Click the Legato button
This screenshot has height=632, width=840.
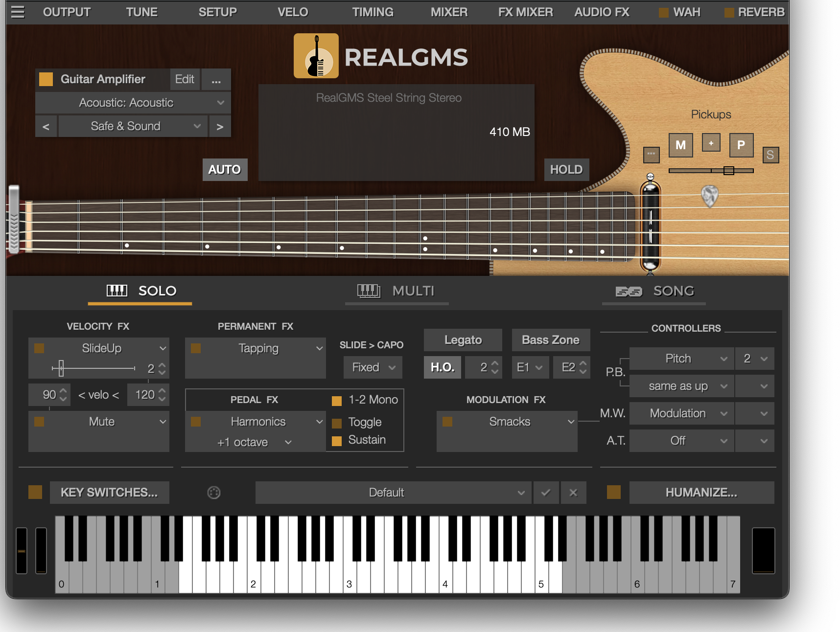pyautogui.click(x=463, y=340)
